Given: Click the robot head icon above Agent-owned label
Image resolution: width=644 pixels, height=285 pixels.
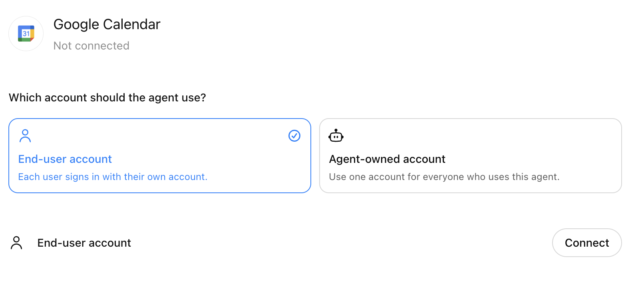Looking at the screenshot, I should pyautogui.click(x=336, y=136).
